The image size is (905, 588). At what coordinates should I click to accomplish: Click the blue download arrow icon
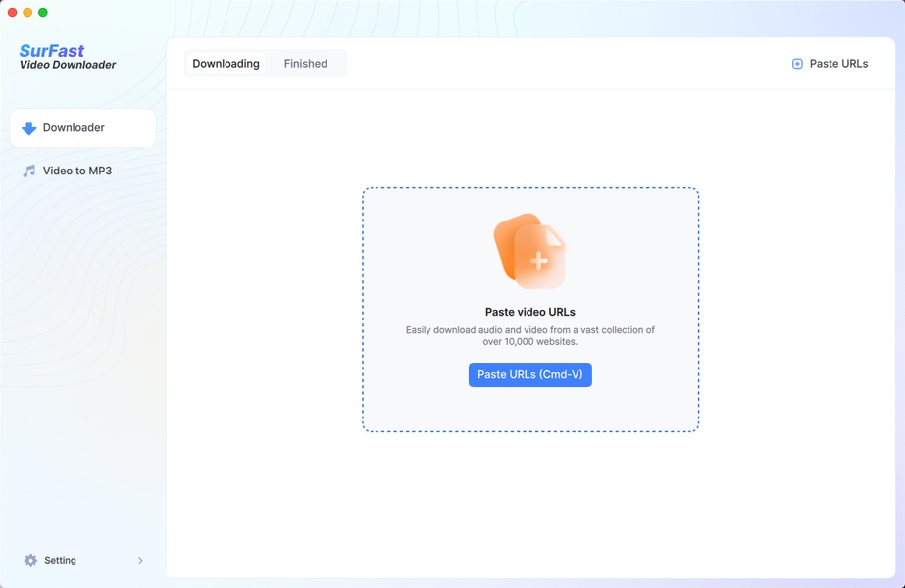tap(29, 128)
